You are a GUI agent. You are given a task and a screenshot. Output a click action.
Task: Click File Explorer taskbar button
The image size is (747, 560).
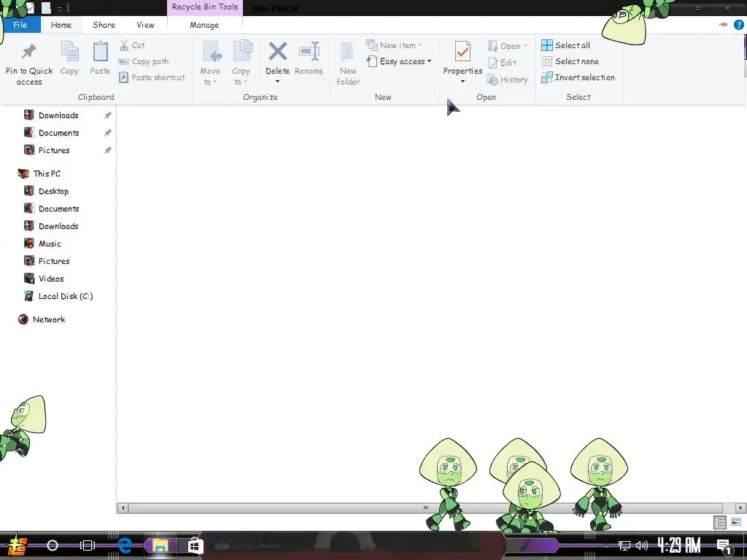160,545
